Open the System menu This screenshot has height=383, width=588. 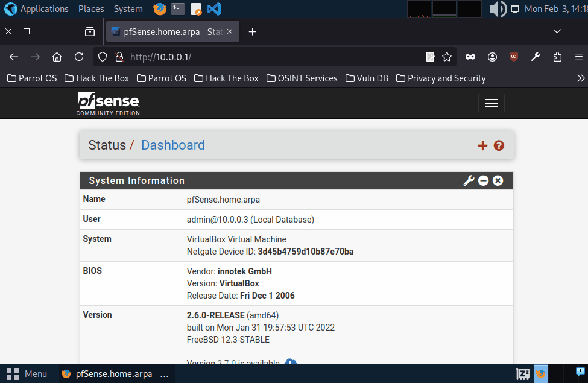128,8
